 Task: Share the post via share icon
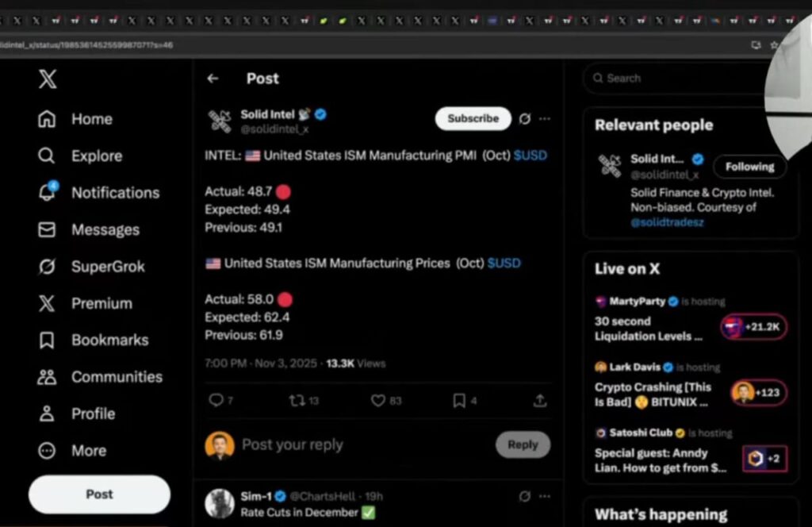(540, 401)
